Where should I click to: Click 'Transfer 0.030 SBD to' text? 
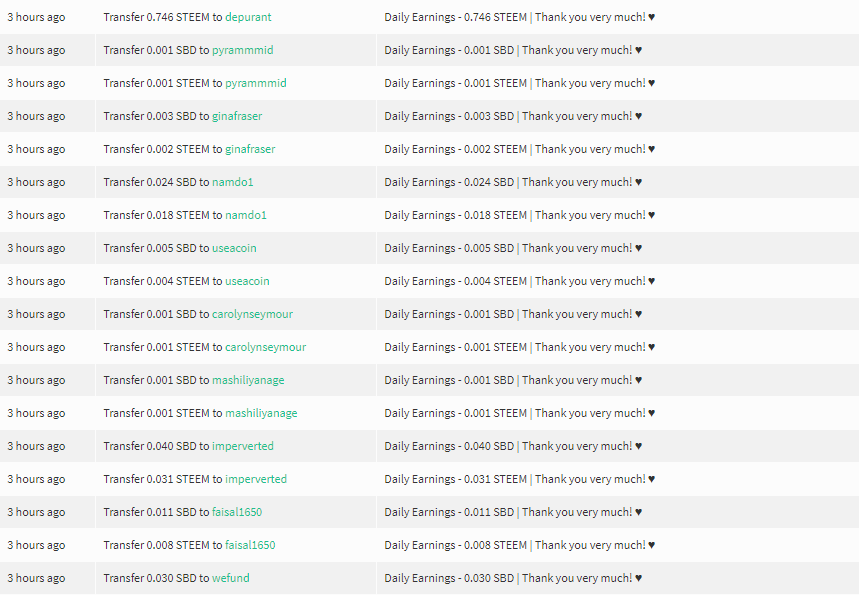tap(156, 578)
